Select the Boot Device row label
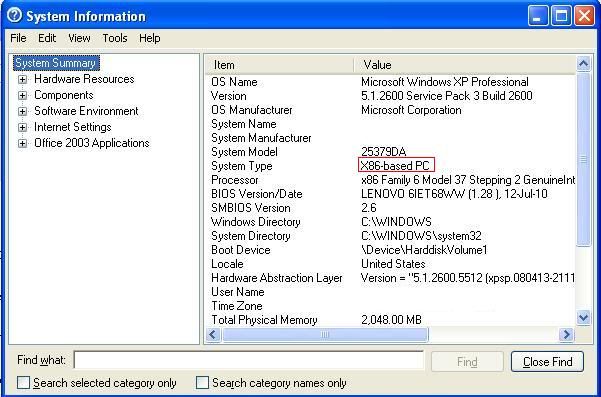Viewport: 601px width, 397px height. click(241, 250)
